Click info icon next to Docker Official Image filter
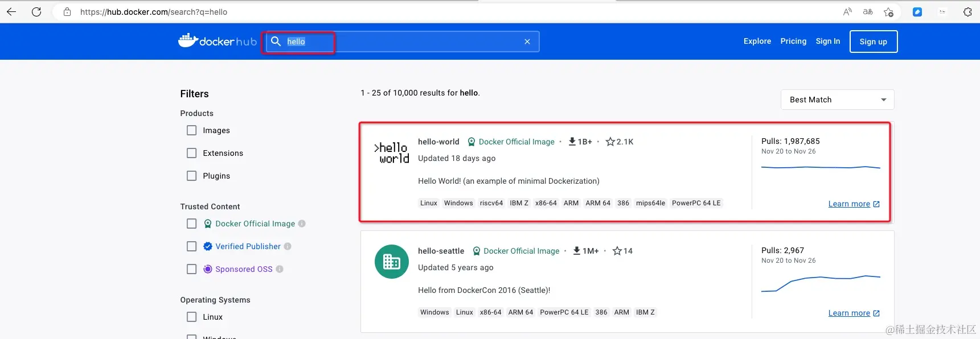The image size is (980, 339). pos(302,224)
